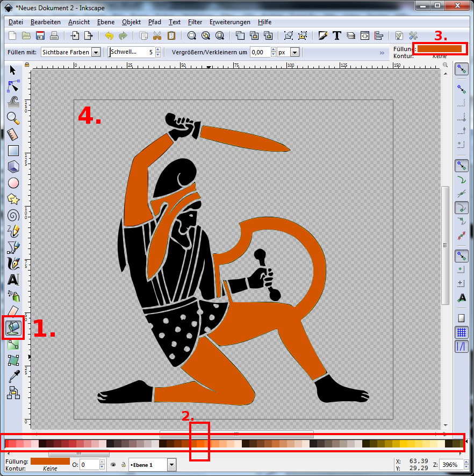Activate the Zoom tool in the toolbox
This screenshot has width=474, height=476.
[x=13, y=118]
